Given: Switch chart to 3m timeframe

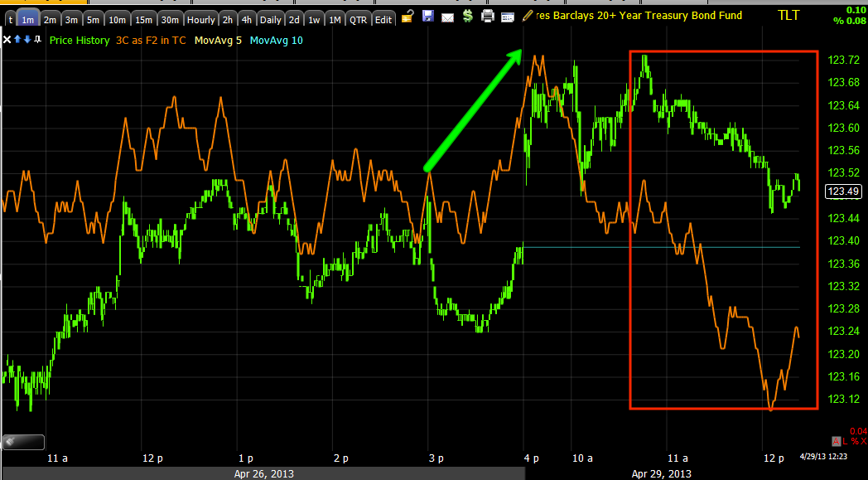Looking at the screenshot, I should (x=71, y=19).
